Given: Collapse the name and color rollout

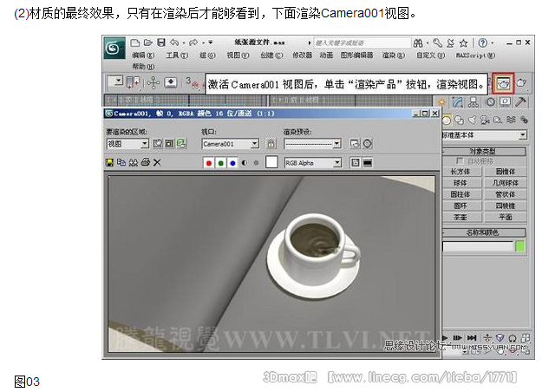Looking at the screenshot, I should click(x=484, y=232).
